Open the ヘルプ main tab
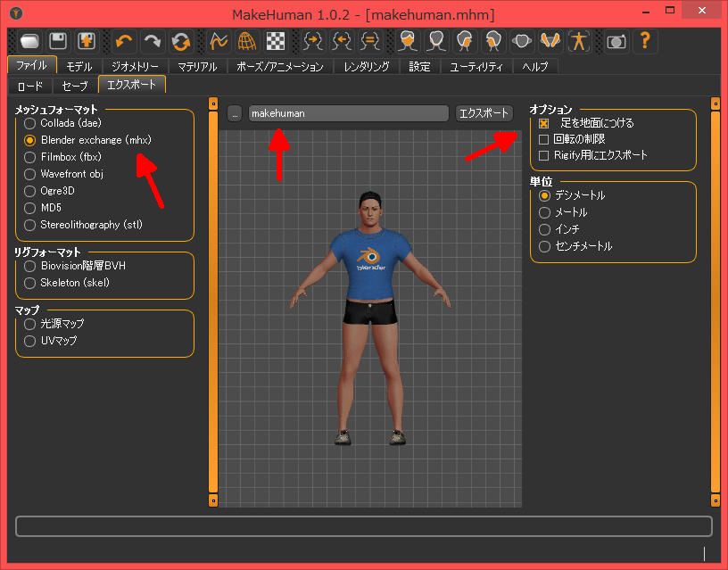Viewport: 728px width, 570px height. click(535, 66)
